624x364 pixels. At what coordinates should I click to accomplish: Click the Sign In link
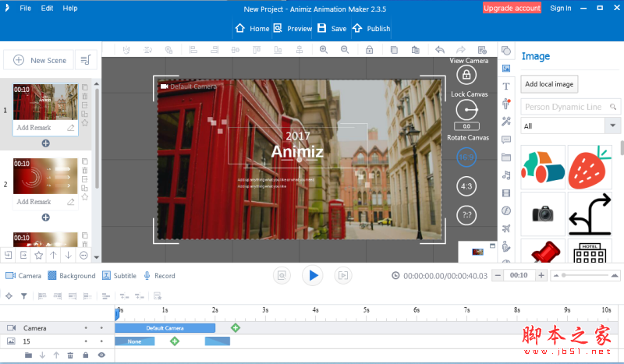[x=560, y=8]
